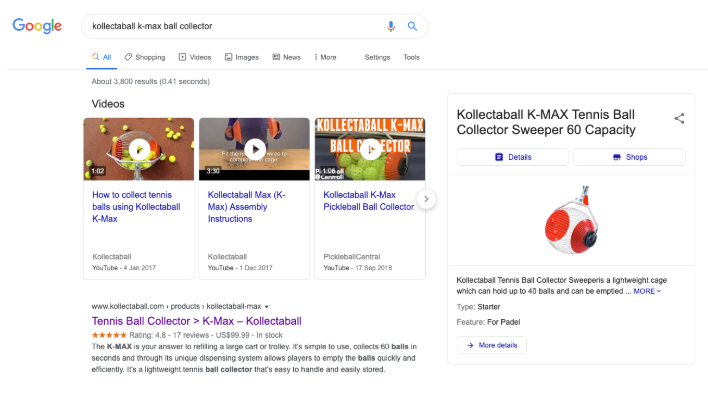This screenshot has width=708, height=394.
Task: Start voice search with the microphone icon
Action: [x=391, y=26]
